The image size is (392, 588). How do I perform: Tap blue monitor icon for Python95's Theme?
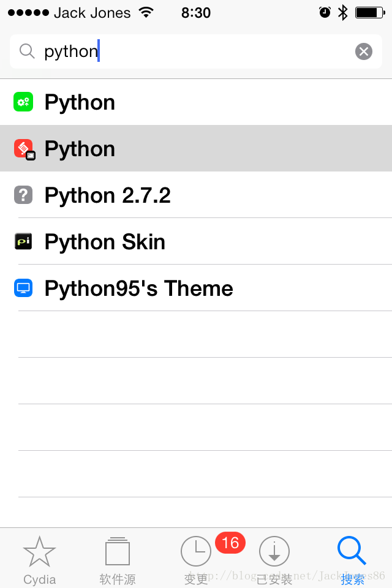coord(23,288)
